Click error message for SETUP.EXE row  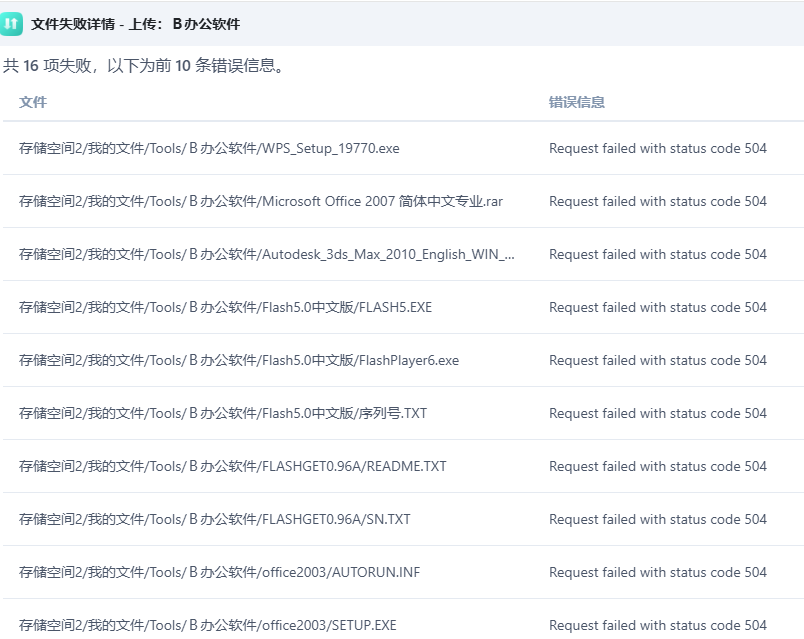(x=658, y=625)
